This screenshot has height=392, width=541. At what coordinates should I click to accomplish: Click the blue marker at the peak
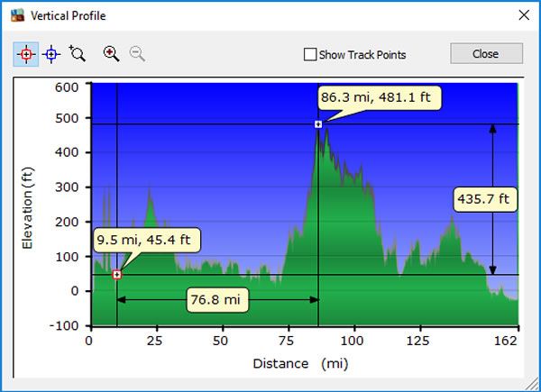[x=318, y=124]
